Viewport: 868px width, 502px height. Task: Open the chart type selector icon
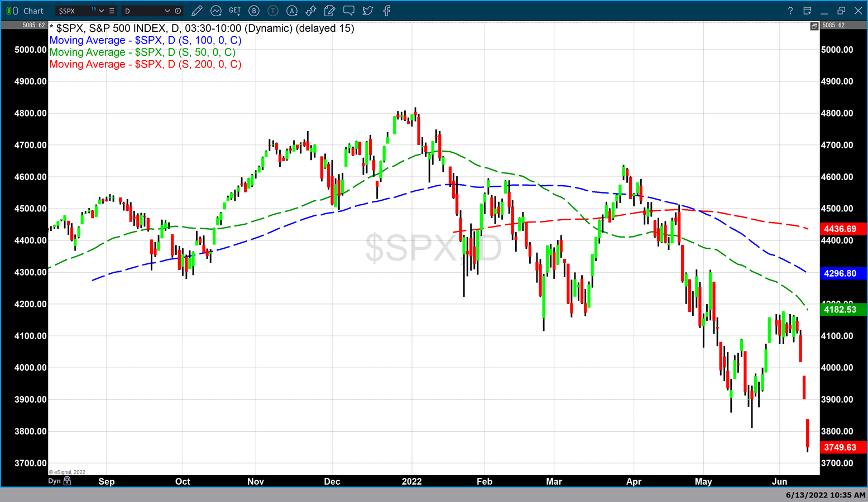coord(216,11)
